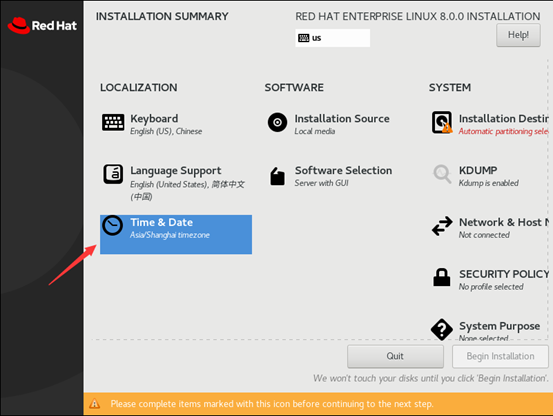
Task: Click the 'Kdump is enabled' text
Action: (488, 183)
